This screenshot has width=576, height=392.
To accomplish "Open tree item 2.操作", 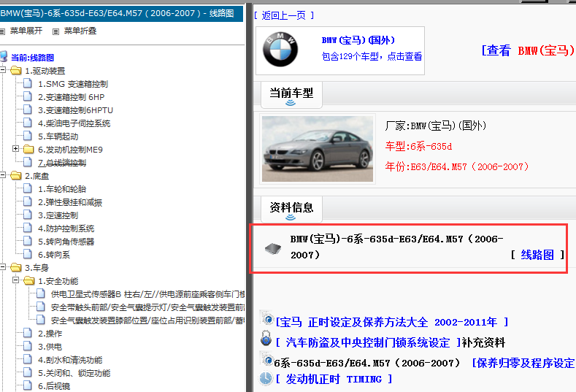I will click(50, 334).
